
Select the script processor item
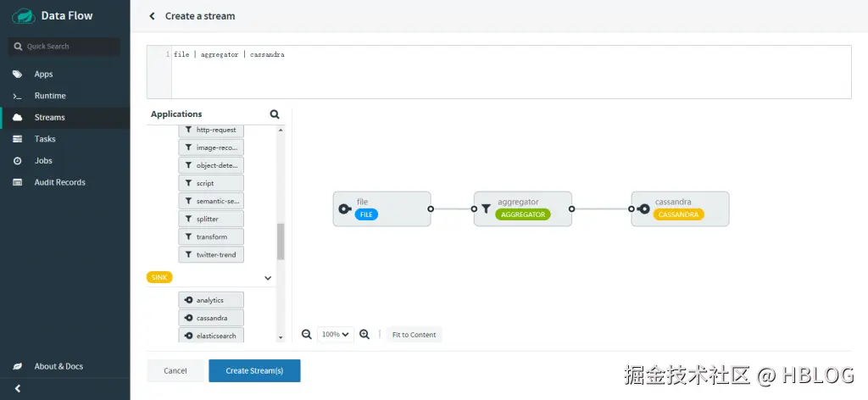tap(211, 183)
